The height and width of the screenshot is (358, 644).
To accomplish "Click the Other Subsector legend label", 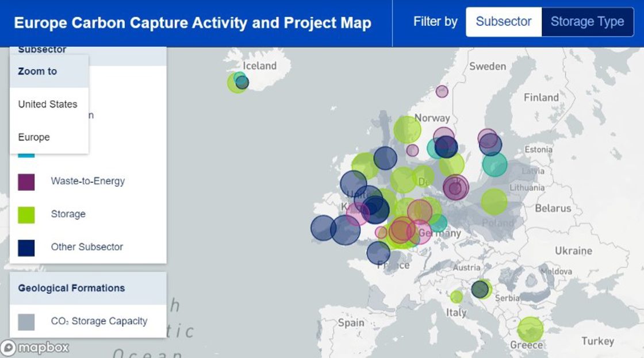I will pyautogui.click(x=87, y=247).
